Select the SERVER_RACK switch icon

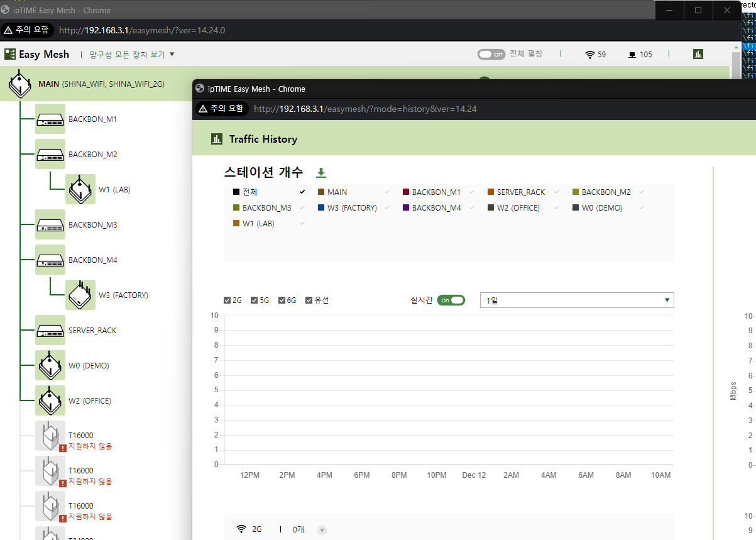[x=50, y=330]
